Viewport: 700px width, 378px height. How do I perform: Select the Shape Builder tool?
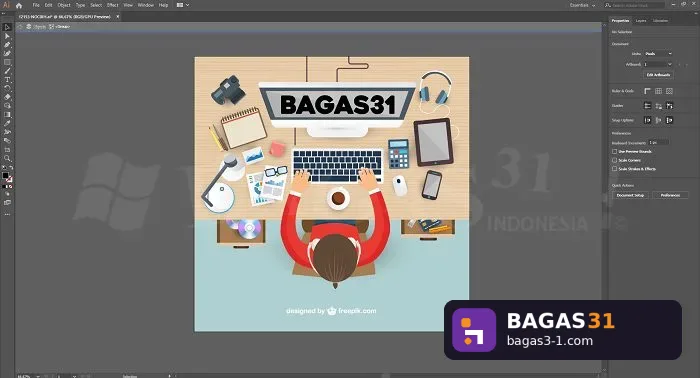pyautogui.click(x=7, y=106)
